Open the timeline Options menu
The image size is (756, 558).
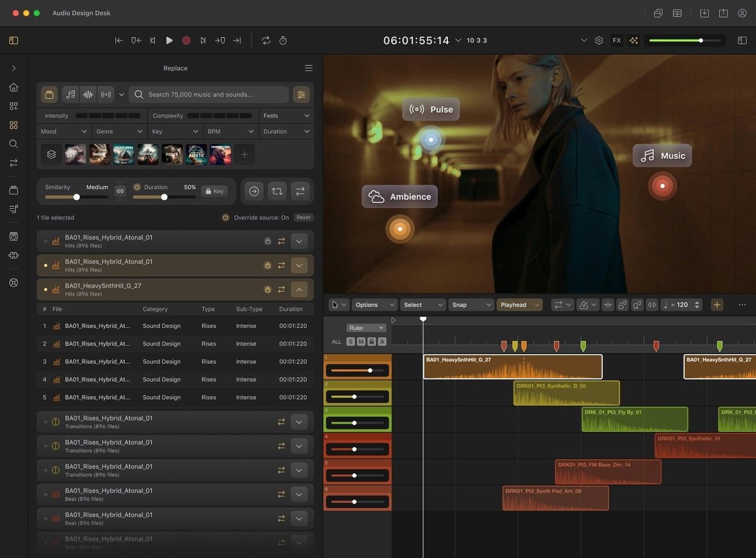point(374,305)
